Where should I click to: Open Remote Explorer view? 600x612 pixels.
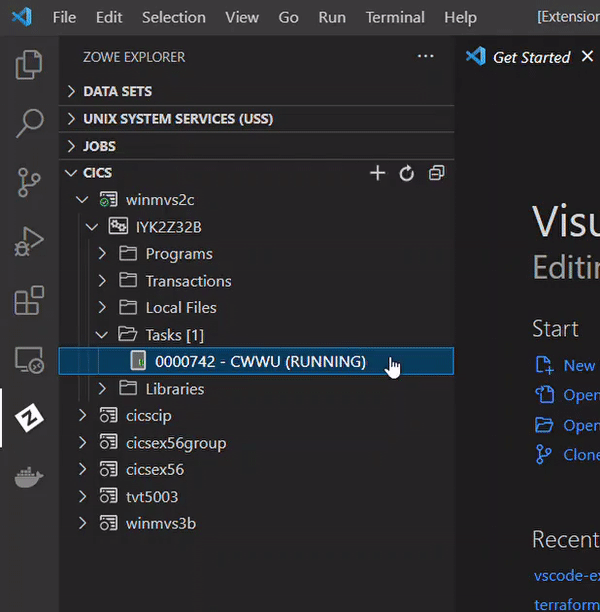coord(29,359)
